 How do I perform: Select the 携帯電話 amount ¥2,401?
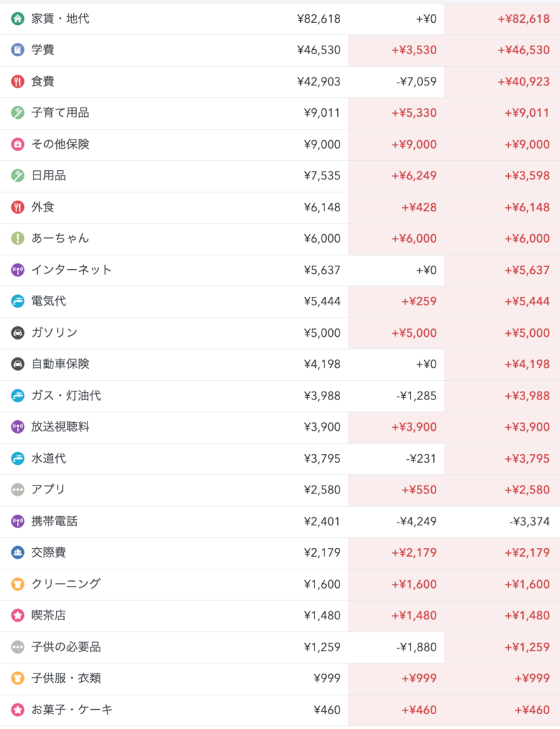click(x=322, y=521)
